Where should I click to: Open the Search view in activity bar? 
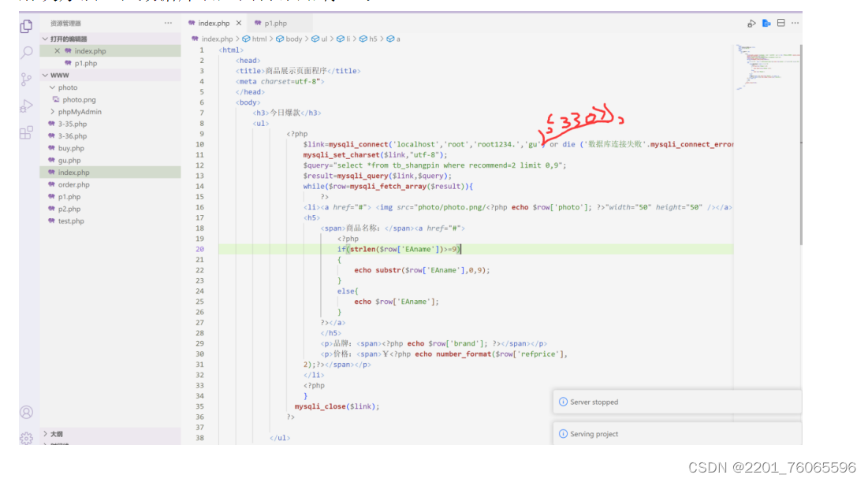point(26,53)
